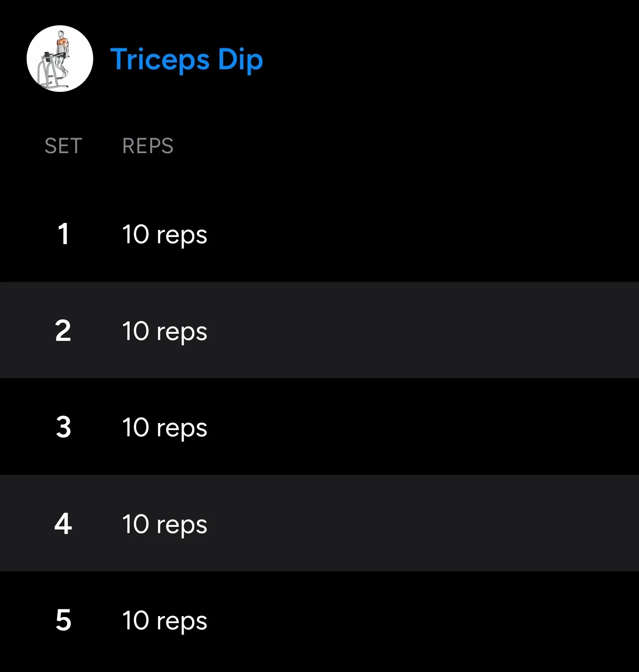Image resolution: width=639 pixels, height=672 pixels.
Task: Tap the highlighted row for set 2
Action: coord(319,330)
